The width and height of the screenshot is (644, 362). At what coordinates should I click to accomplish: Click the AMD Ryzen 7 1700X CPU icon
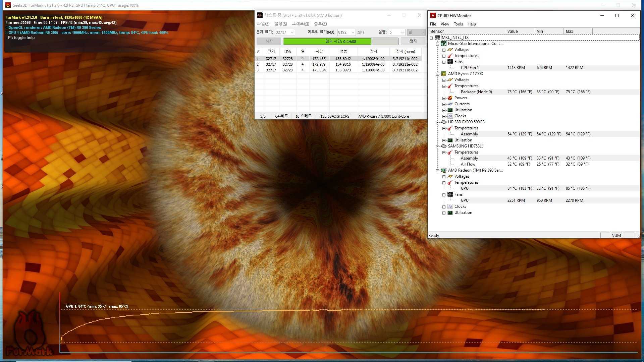(x=444, y=74)
